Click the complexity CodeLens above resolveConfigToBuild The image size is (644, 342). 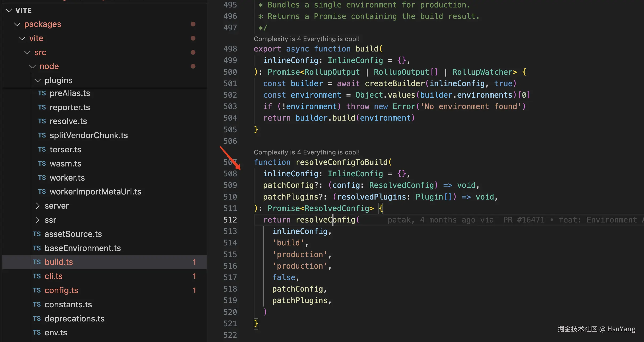[x=307, y=152]
